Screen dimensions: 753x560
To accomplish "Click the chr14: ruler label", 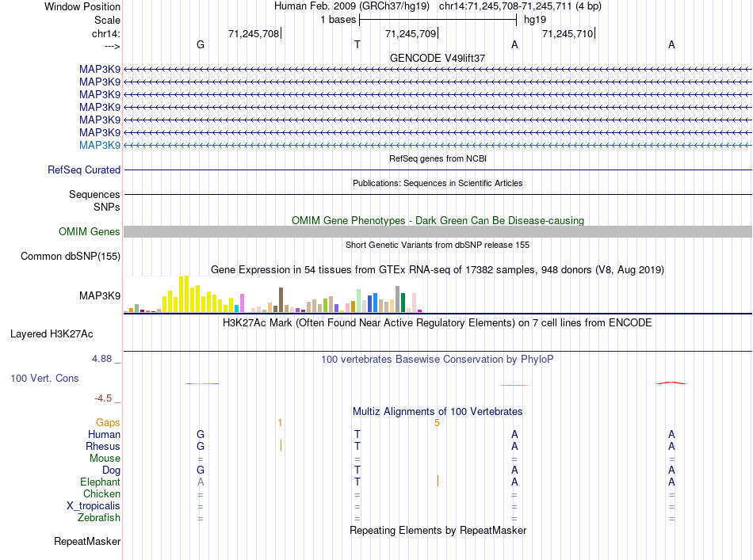I will (106, 33).
